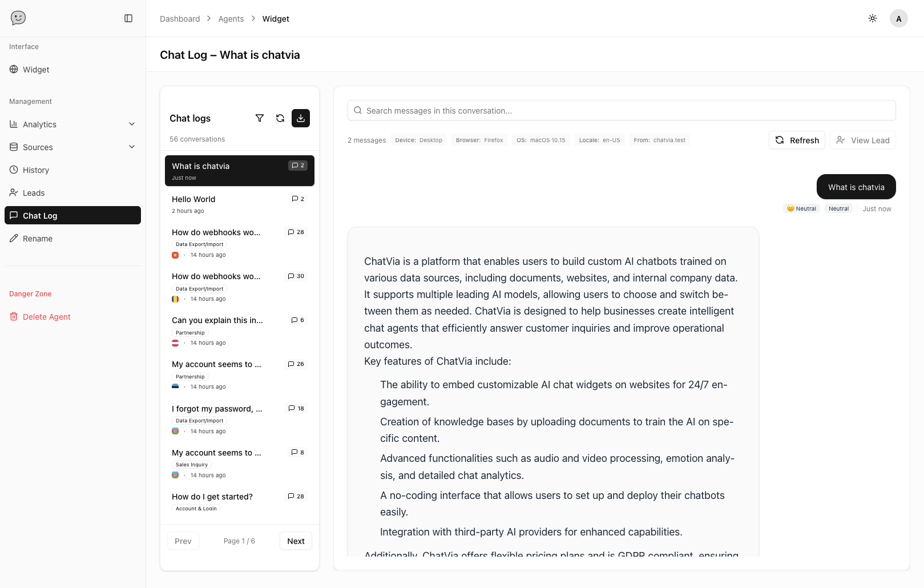Open the account menu avatar A
This screenshot has width=924, height=588.
click(899, 18)
